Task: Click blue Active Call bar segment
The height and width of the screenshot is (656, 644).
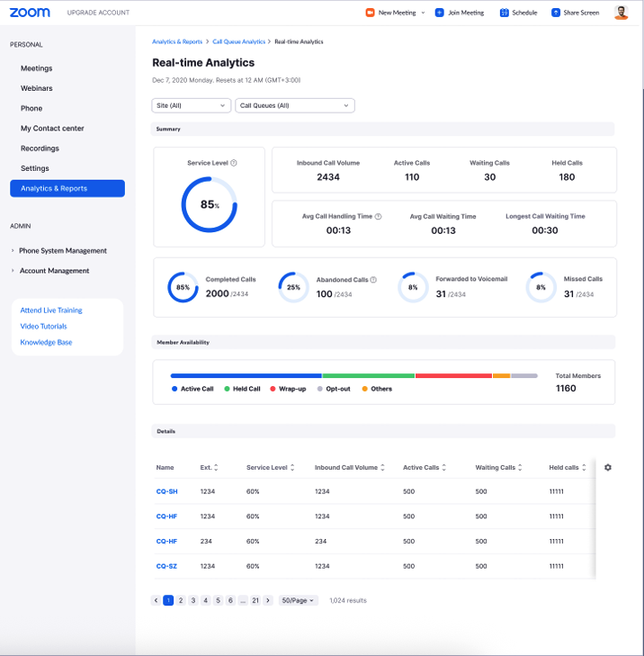Action: (x=246, y=376)
